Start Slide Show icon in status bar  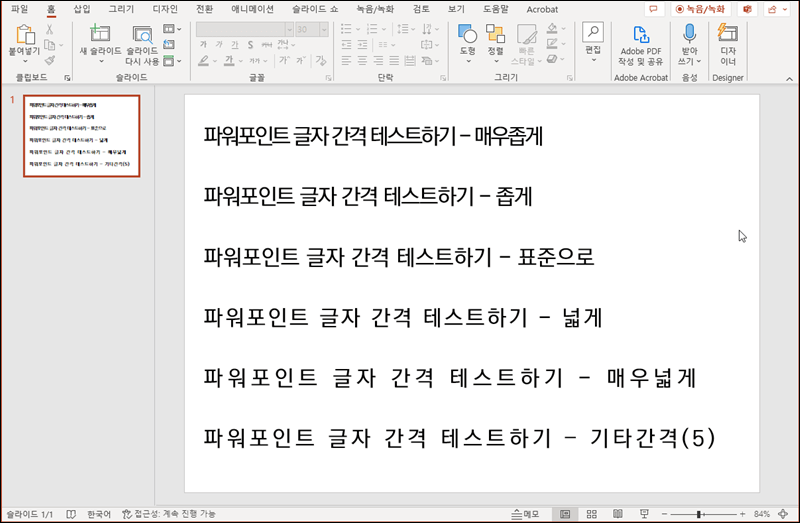pyautogui.click(x=644, y=514)
